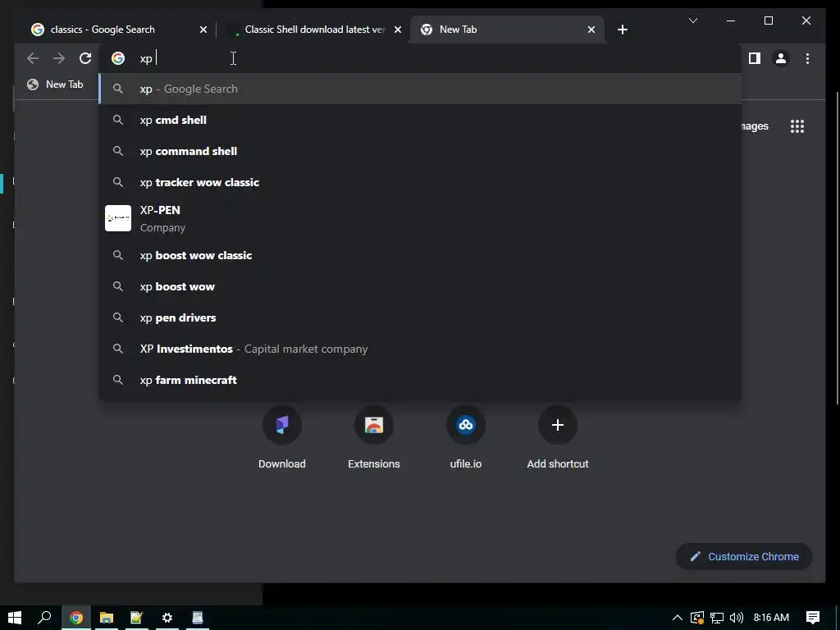Show hidden system tray icons
Screen dimensions: 840x630
(677, 618)
